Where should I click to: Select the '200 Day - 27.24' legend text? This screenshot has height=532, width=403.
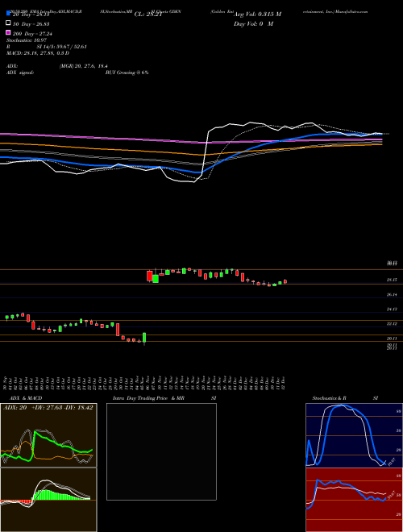[32, 33]
